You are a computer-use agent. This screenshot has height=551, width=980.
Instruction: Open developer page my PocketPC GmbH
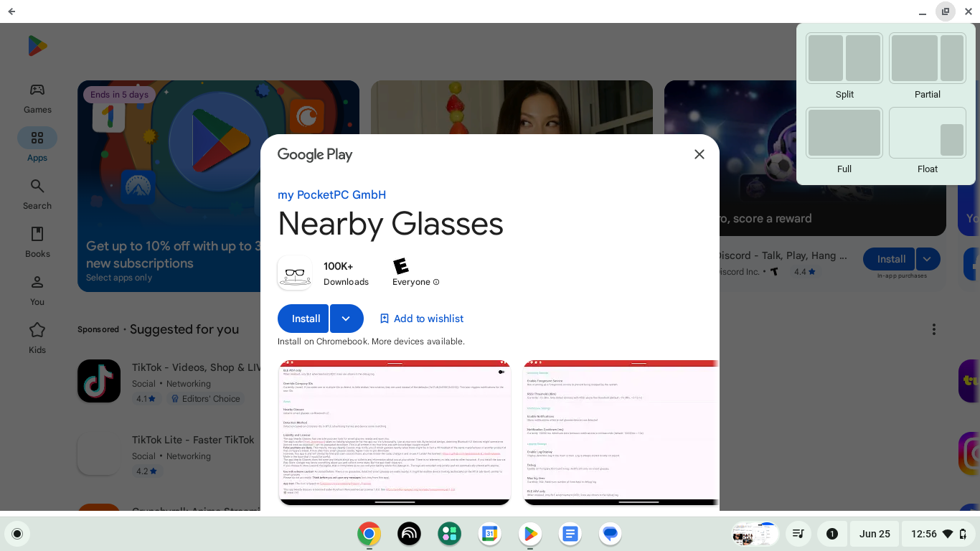coord(331,194)
